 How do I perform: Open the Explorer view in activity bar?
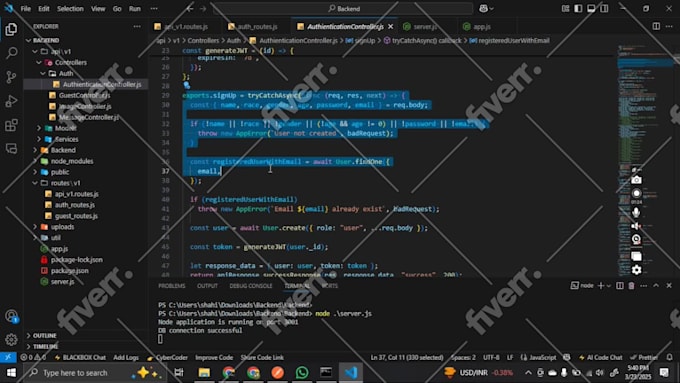pos(11,29)
